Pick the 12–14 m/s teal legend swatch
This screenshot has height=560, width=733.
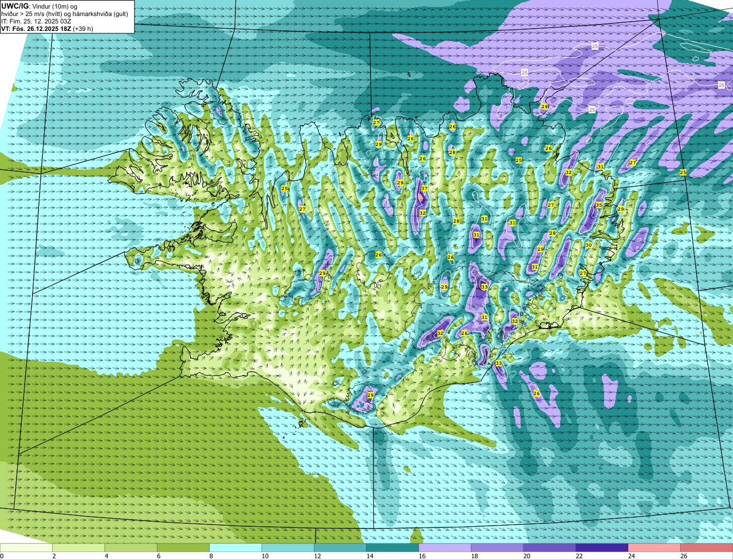[341, 547]
